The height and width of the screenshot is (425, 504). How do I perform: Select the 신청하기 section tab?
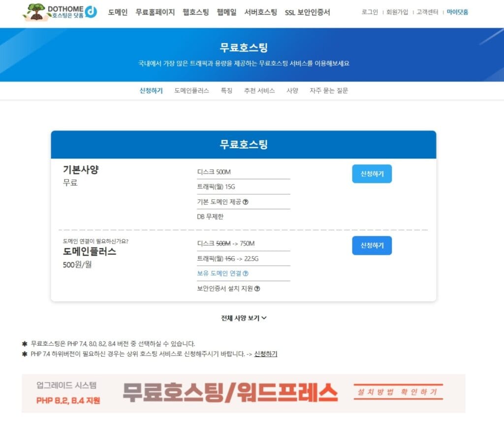tap(151, 91)
